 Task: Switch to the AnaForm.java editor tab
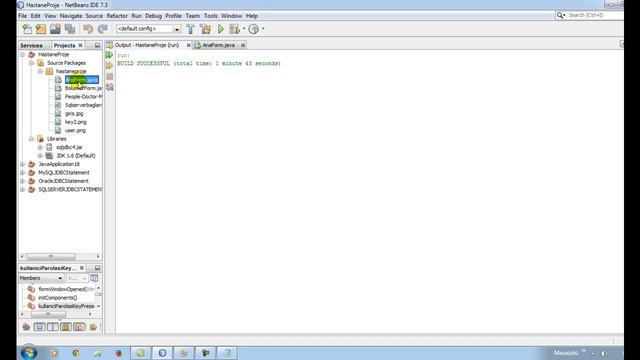click(x=219, y=45)
